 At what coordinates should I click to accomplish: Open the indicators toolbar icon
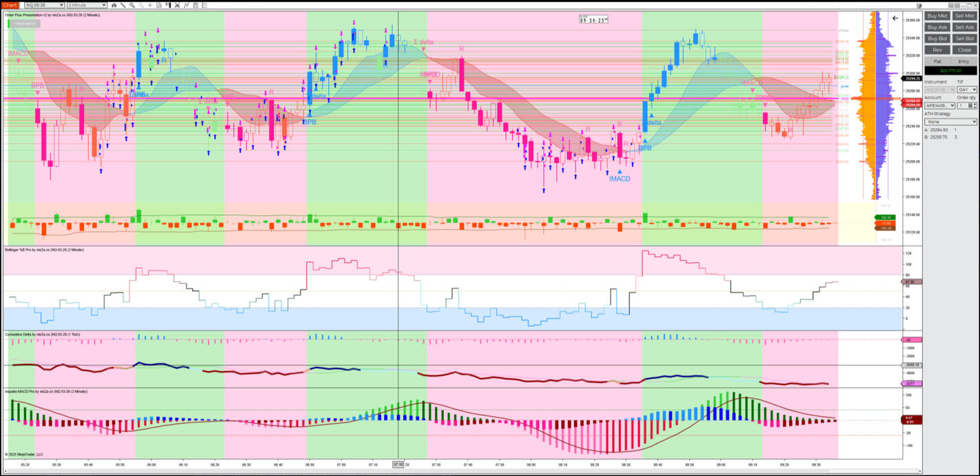click(177, 5)
